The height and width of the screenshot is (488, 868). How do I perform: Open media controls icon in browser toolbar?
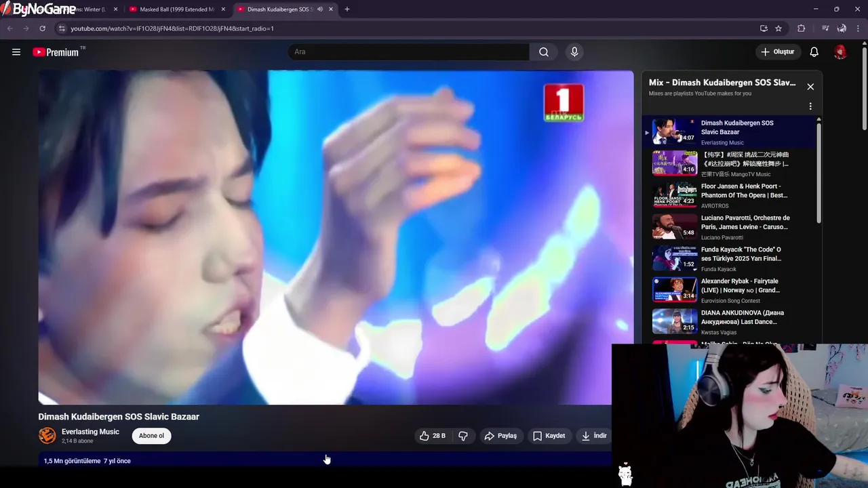click(825, 28)
